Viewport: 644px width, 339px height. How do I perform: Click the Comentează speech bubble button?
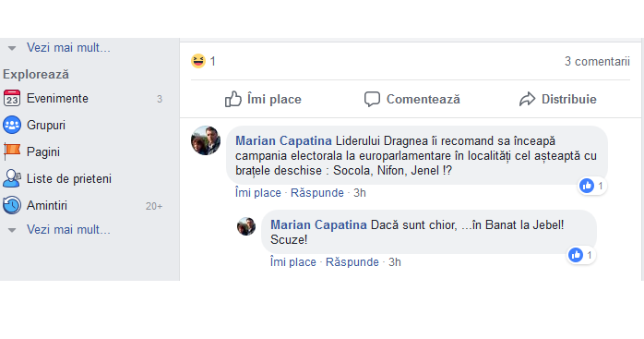[411, 99]
